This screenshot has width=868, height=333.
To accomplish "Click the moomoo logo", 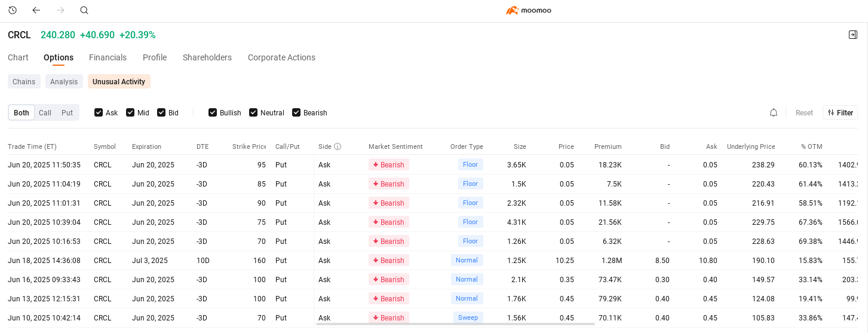I will 529,10.
